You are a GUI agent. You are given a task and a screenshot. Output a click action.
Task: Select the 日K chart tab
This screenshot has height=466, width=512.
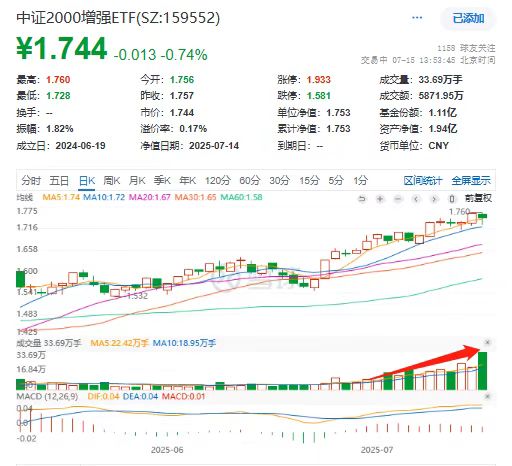87,181
